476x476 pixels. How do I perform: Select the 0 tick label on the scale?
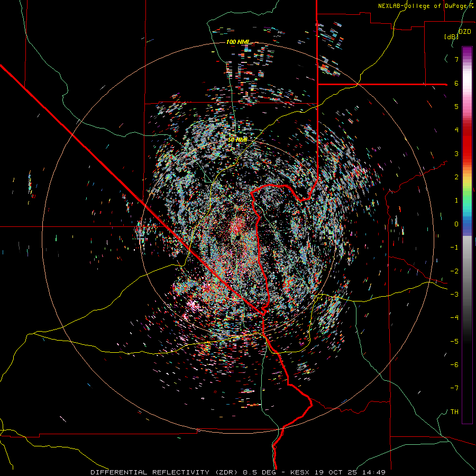456,224
